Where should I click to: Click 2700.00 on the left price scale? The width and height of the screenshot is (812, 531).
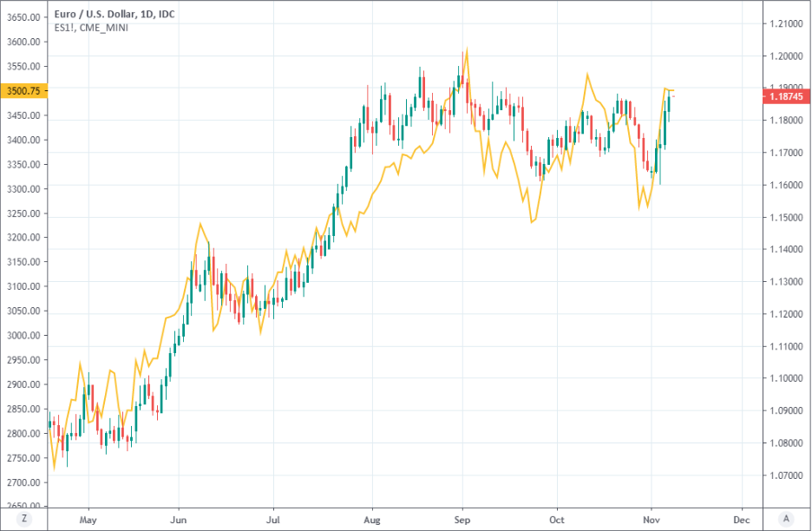pos(23,482)
